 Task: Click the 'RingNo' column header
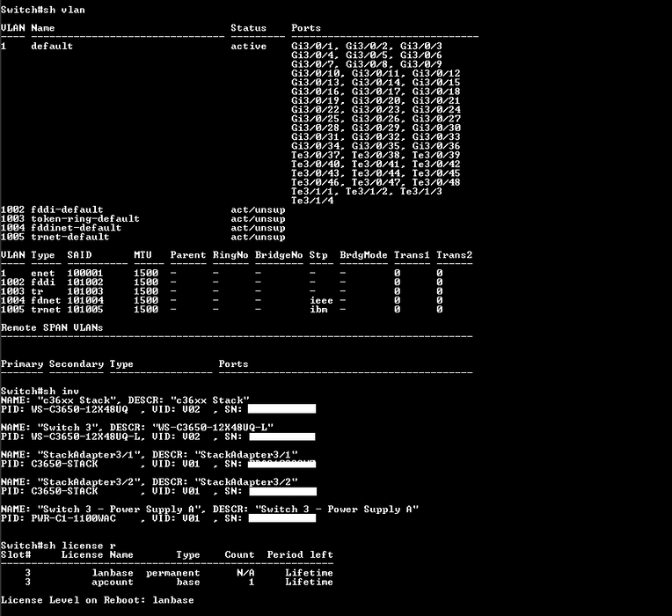[x=230, y=255]
